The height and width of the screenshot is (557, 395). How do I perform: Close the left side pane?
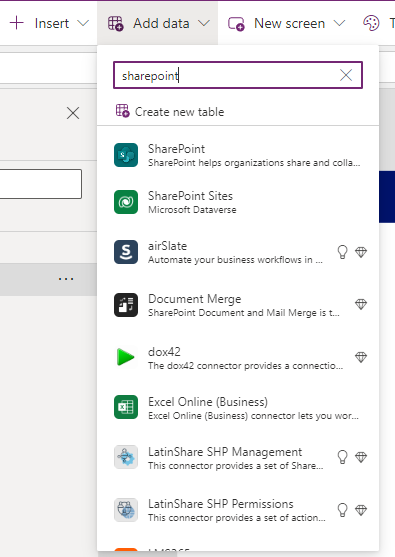pos(73,113)
